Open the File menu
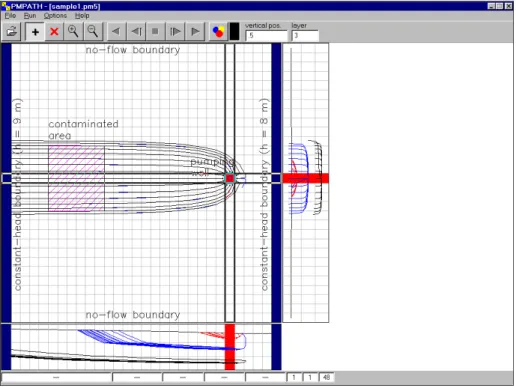This screenshot has height=388, width=516. (x=10, y=16)
